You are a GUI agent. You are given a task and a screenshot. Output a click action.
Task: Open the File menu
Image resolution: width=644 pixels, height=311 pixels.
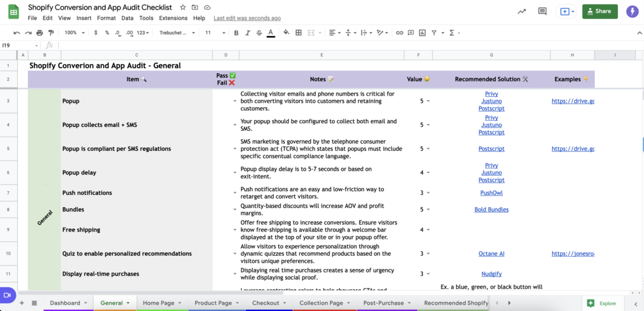point(32,18)
